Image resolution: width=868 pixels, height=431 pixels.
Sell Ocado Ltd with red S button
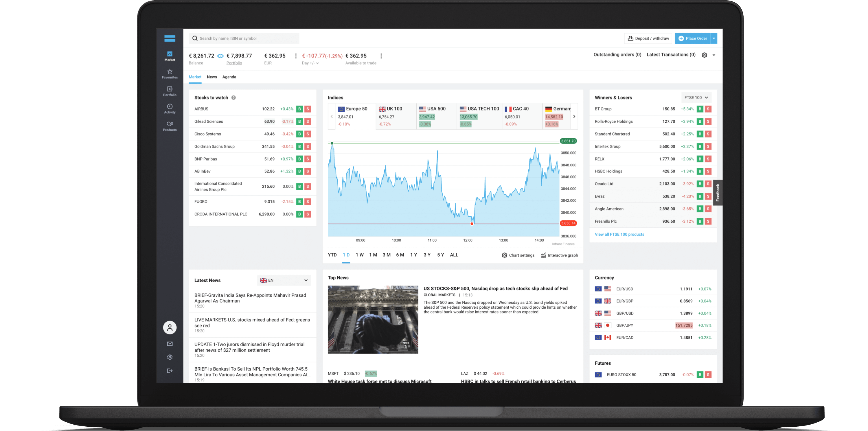tap(708, 184)
